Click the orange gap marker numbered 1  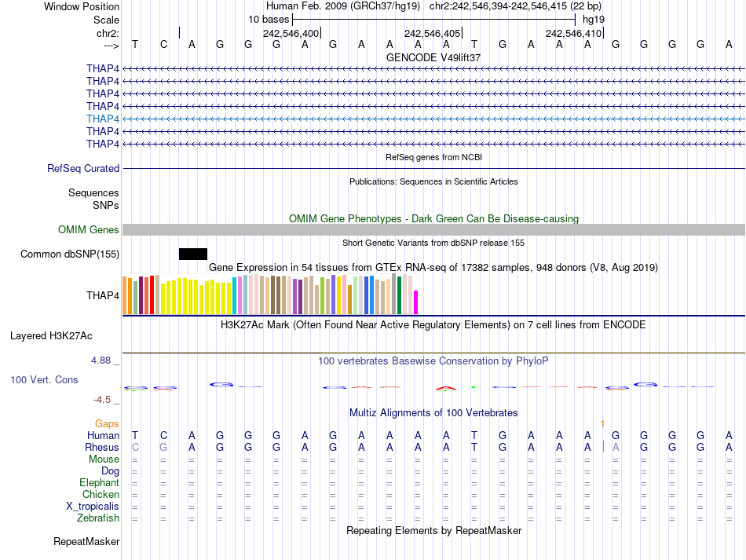click(602, 423)
